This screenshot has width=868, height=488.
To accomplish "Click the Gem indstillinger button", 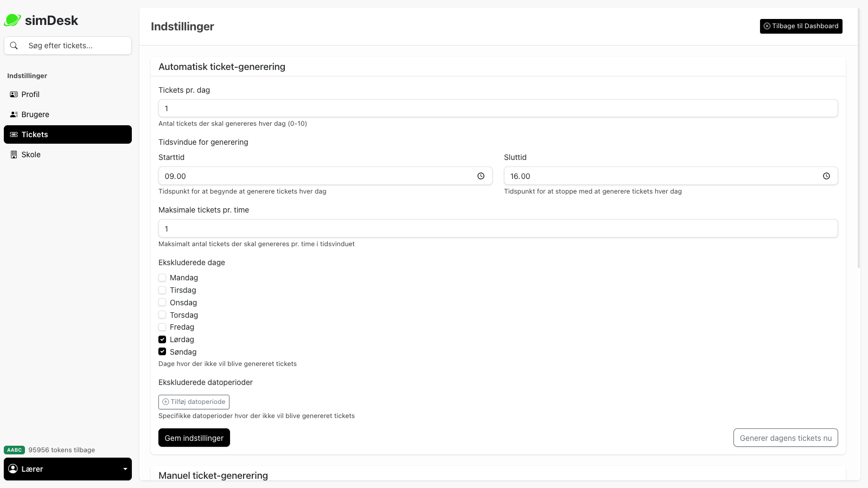I will click(x=194, y=438).
